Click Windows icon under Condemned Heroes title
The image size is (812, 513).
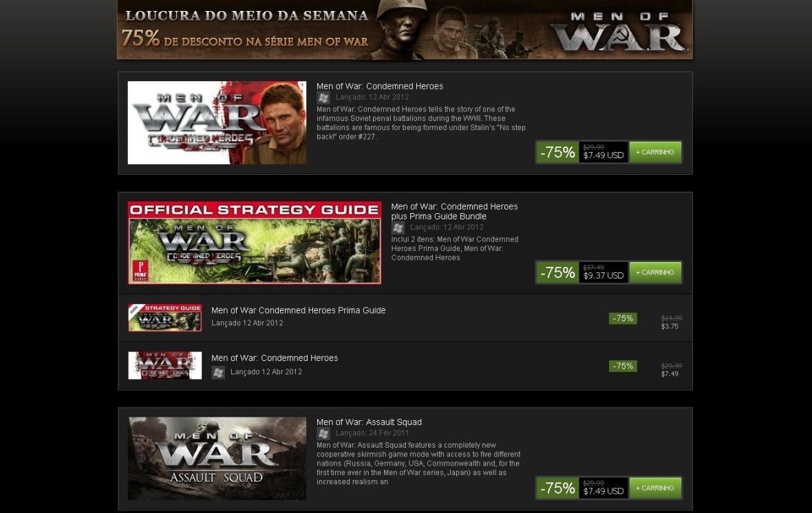click(323, 98)
